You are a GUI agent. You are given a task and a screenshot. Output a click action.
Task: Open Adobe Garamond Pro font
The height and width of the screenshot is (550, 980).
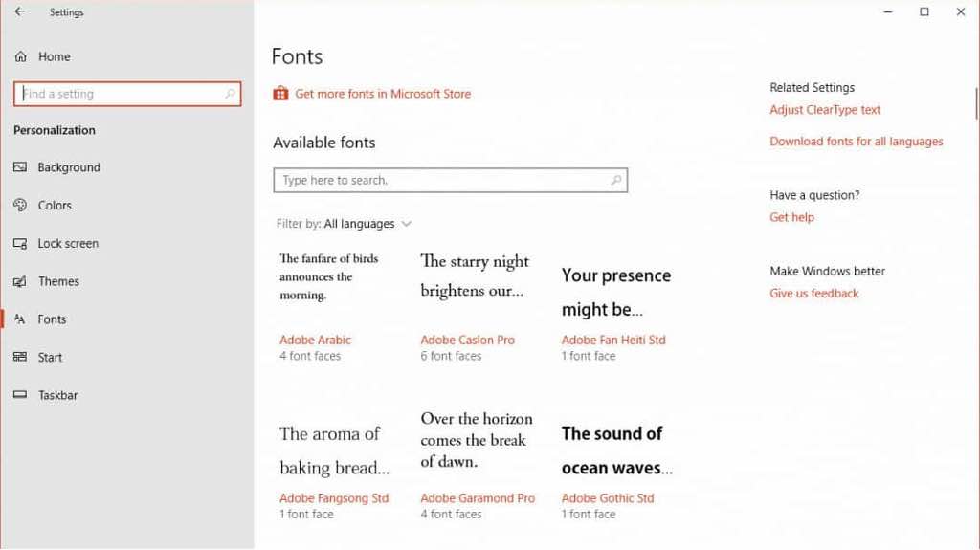478,498
